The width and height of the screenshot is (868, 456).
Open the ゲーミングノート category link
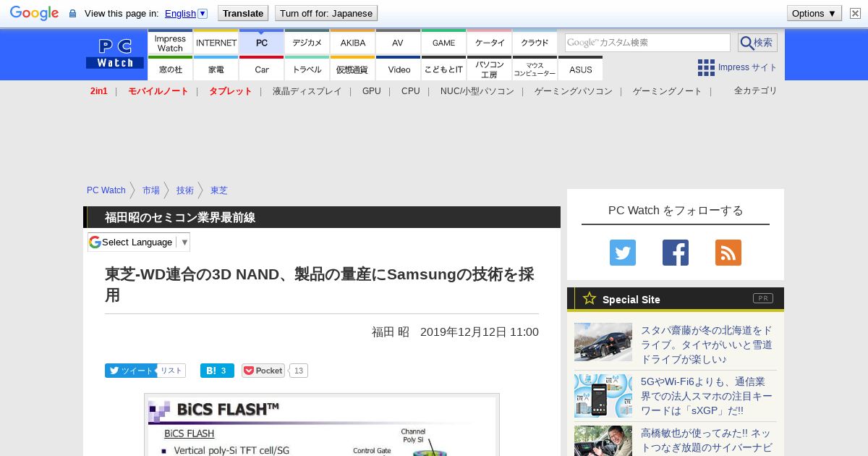click(668, 91)
